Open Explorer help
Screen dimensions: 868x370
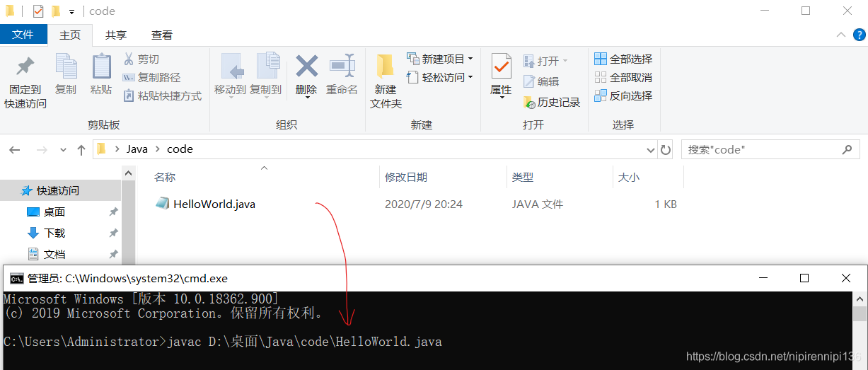[858, 35]
